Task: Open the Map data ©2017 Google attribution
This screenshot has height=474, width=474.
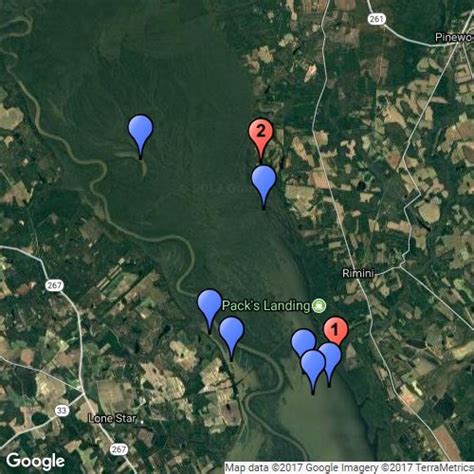Action: point(349,467)
